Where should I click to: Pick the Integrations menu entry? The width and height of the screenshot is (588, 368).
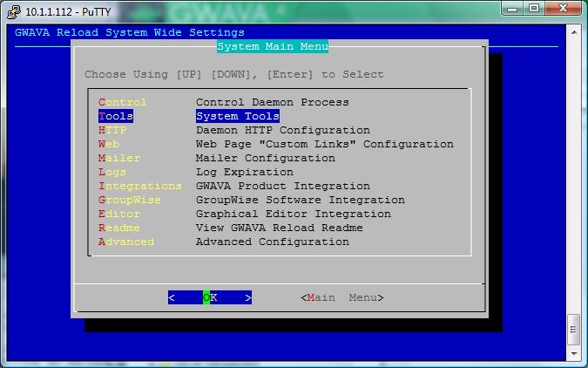pyautogui.click(x=140, y=186)
